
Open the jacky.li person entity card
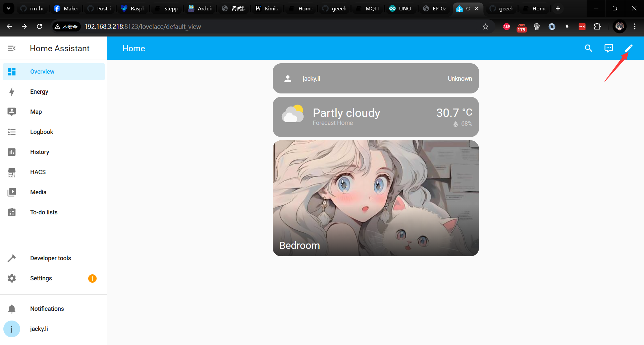376,78
